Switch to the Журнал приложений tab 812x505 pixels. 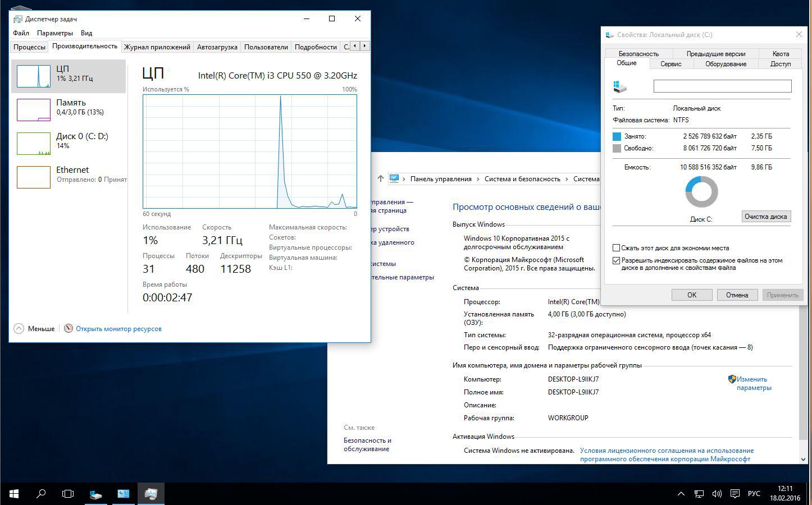(157, 47)
